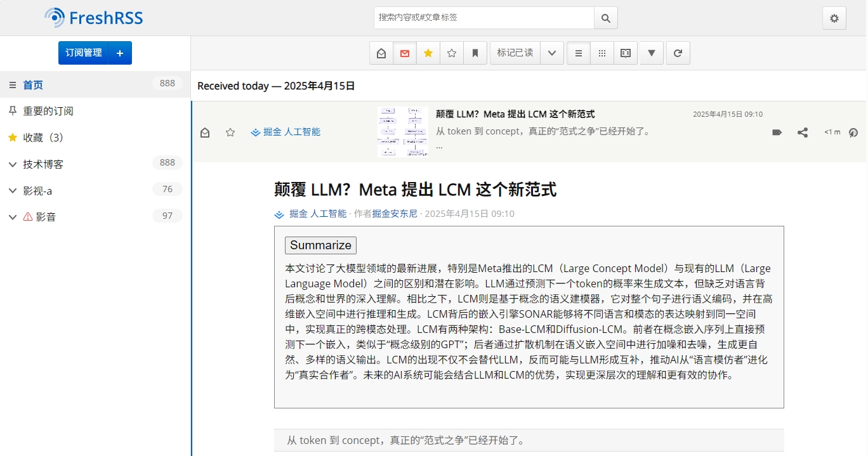The width and height of the screenshot is (868, 456).
Task: Click the pin icon of 重要的订阅
Action: point(12,111)
